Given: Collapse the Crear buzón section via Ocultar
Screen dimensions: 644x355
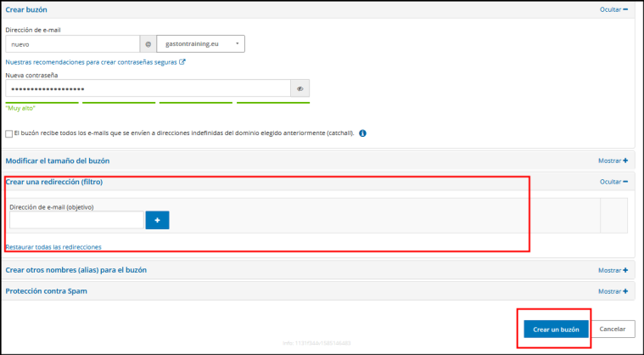Looking at the screenshot, I should pyautogui.click(x=613, y=9).
